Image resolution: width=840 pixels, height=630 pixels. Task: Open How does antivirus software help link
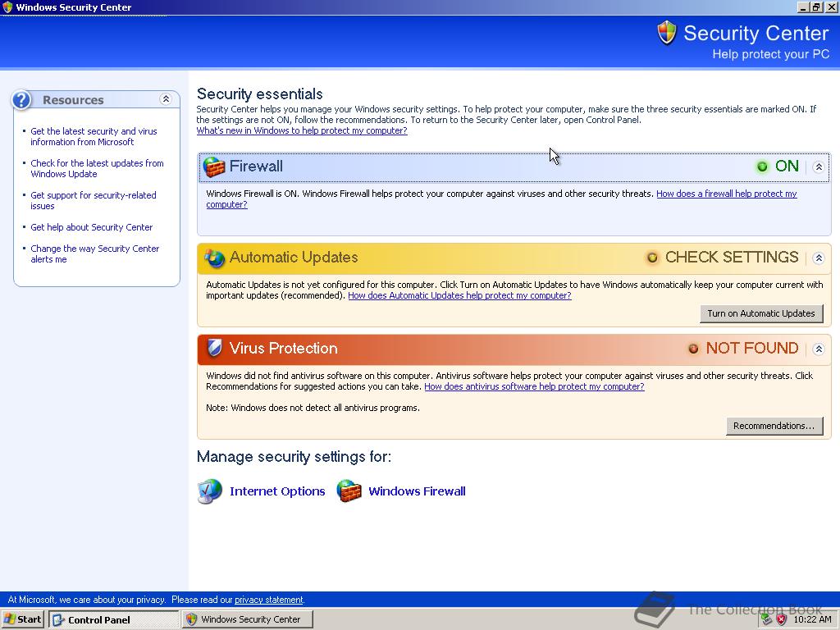click(x=534, y=387)
